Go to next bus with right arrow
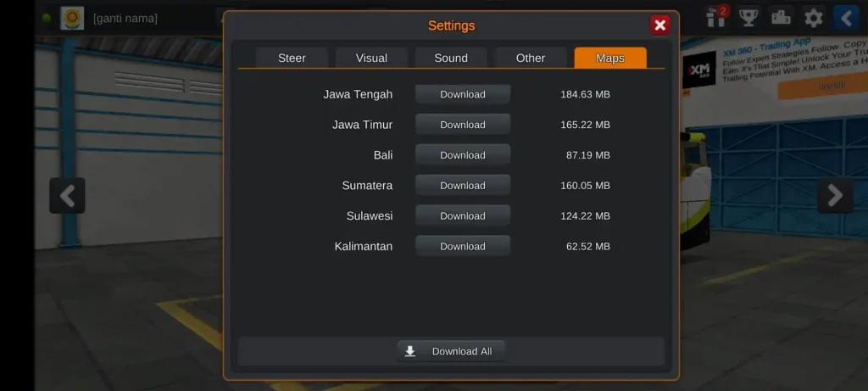 (x=834, y=196)
